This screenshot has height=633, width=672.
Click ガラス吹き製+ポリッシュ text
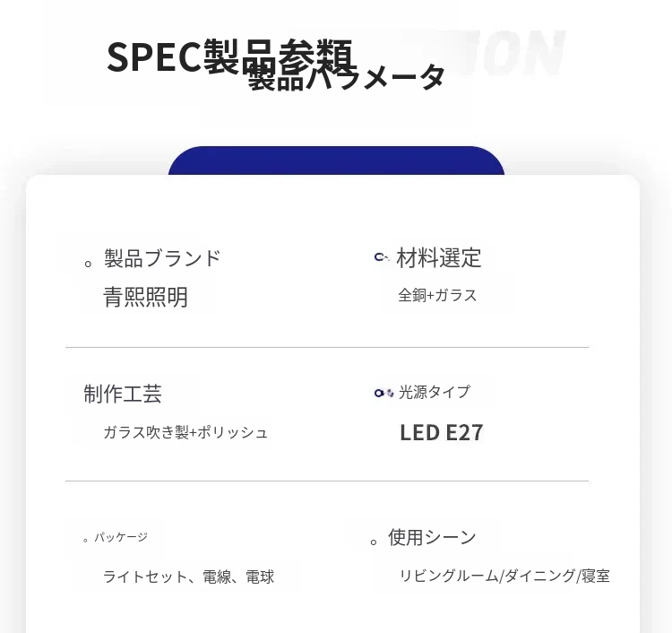pos(185,432)
